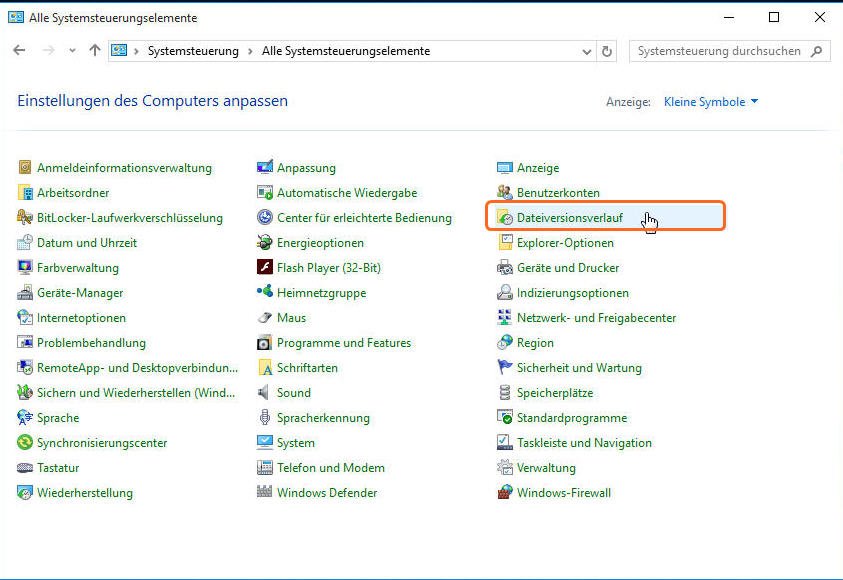Click the Systemsteuerung durchsuchen search field
843x580 pixels.
coord(720,51)
